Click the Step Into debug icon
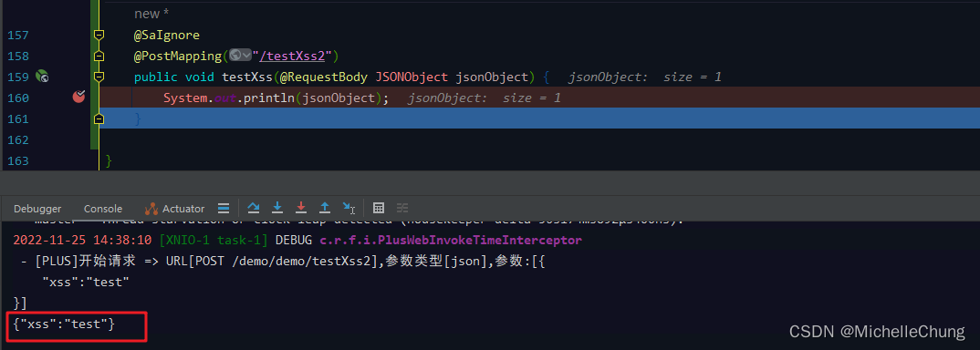The width and height of the screenshot is (980, 350). coord(277,208)
